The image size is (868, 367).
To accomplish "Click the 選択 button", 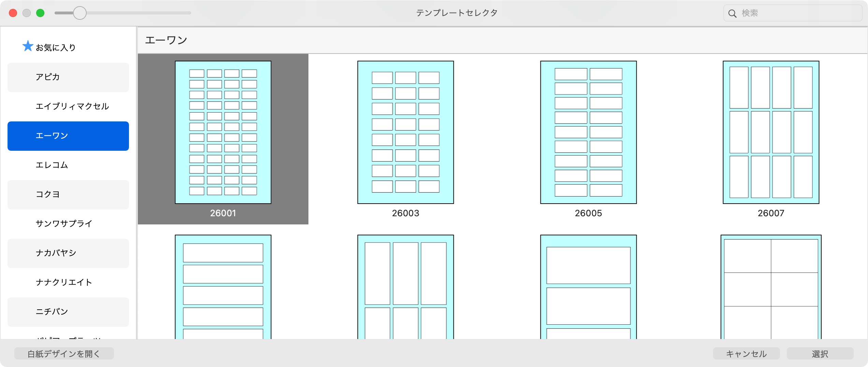I will click(820, 354).
